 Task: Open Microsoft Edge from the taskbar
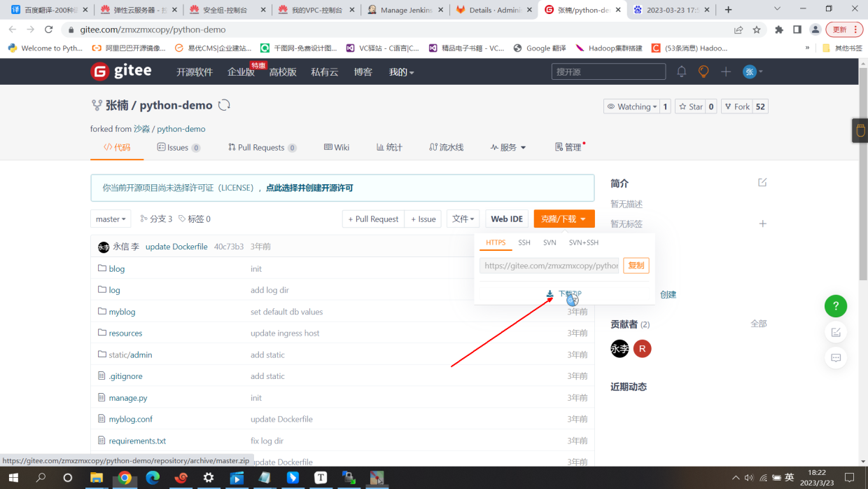click(x=153, y=478)
